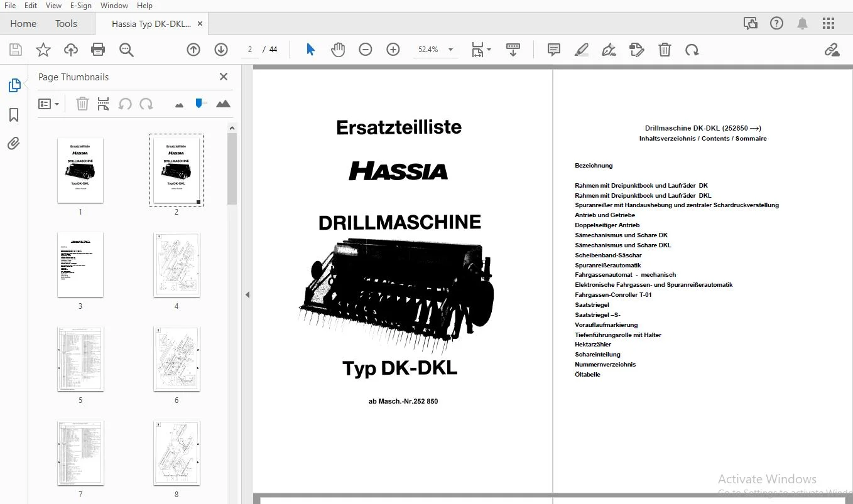Rotate thumbnails counterclockwise
The height and width of the screenshot is (504, 853).
coord(125,104)
